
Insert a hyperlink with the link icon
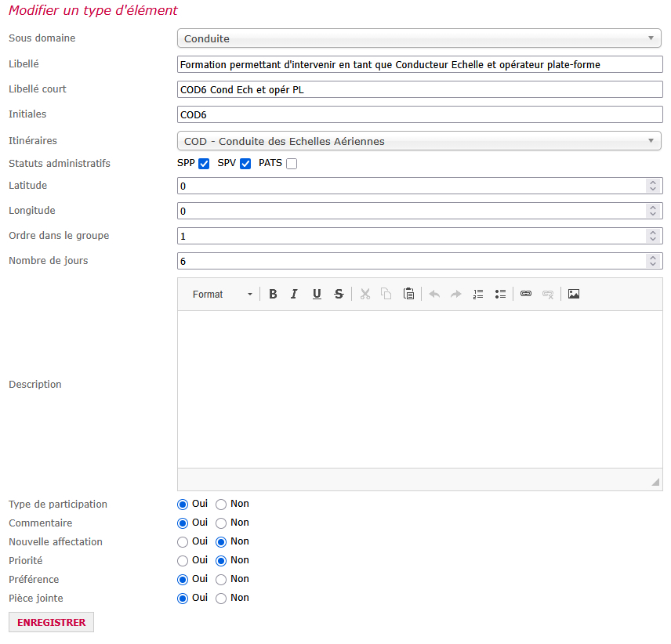tap(526, 294)
